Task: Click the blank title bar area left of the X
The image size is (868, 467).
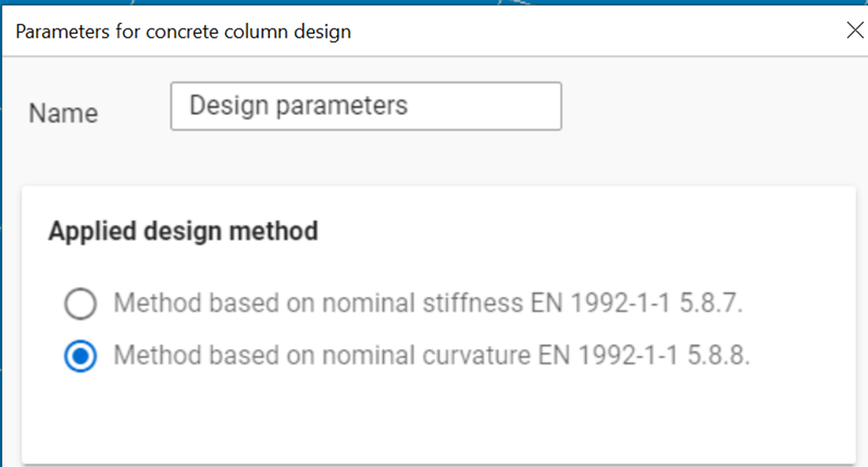Action: [598, 31]
